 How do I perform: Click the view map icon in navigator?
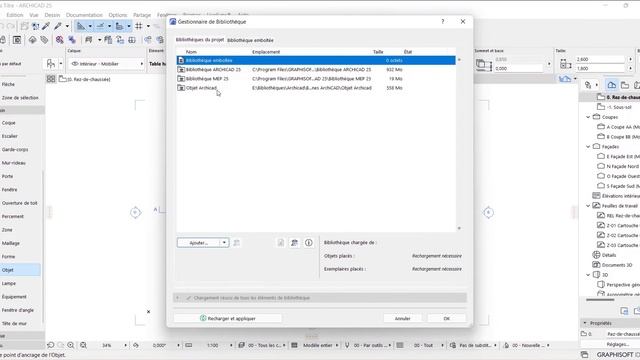tap(624, 85)
